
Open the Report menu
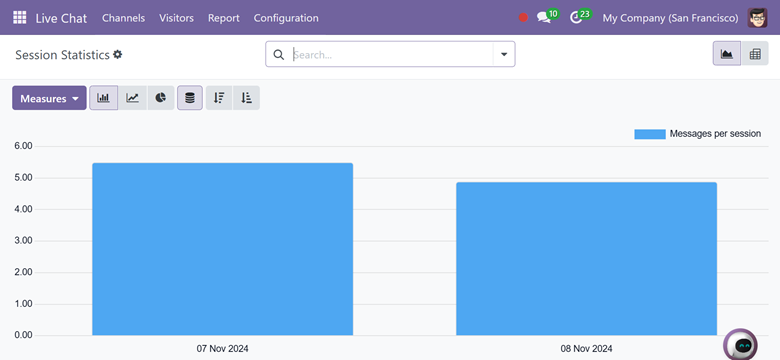point(224,18)
